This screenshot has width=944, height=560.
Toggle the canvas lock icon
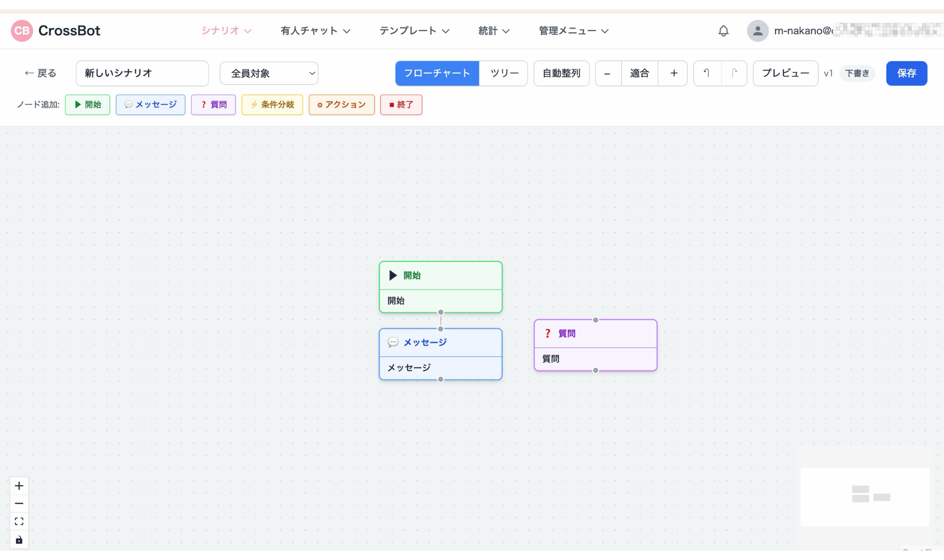click(x=19, y=540)
